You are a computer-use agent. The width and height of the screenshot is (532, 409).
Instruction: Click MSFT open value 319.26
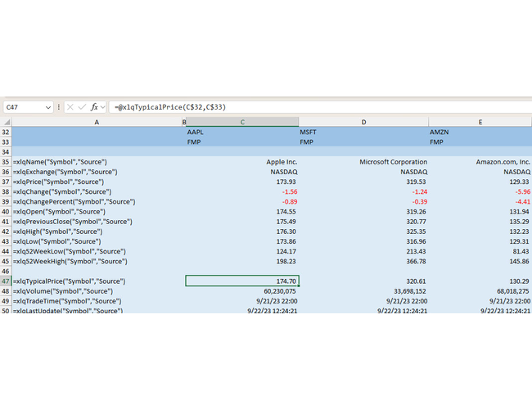tap(363, 212)
